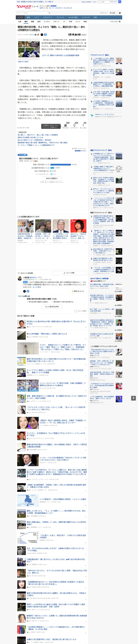138x644 pixels.
Task: Share article on X from the headline area
Action: [x=42, y=35]
